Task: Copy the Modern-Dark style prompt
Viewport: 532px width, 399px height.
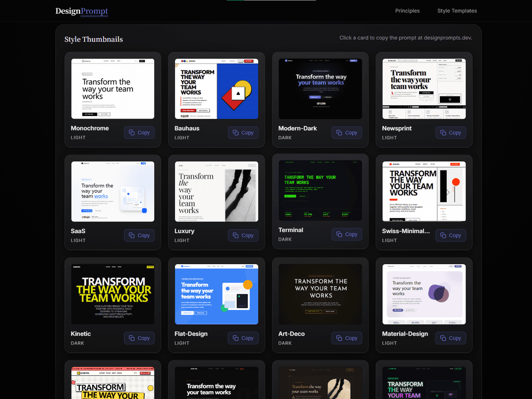Action: pos(347,132)
